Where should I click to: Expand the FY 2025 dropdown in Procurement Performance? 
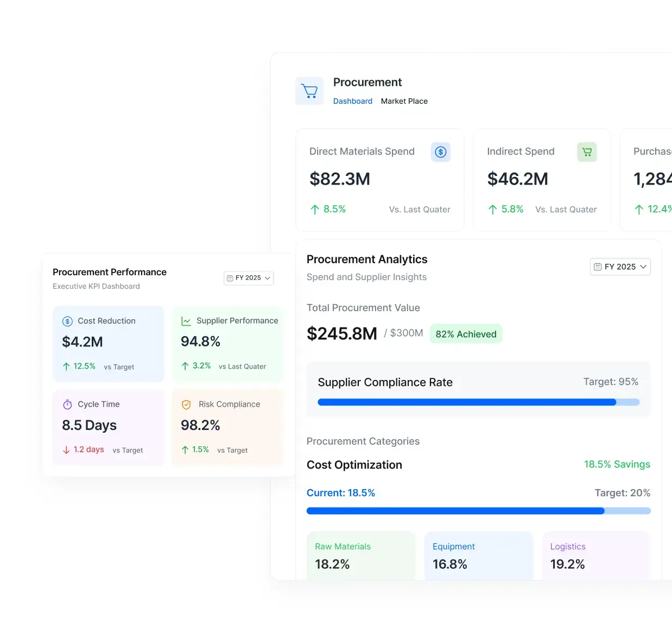249,278
